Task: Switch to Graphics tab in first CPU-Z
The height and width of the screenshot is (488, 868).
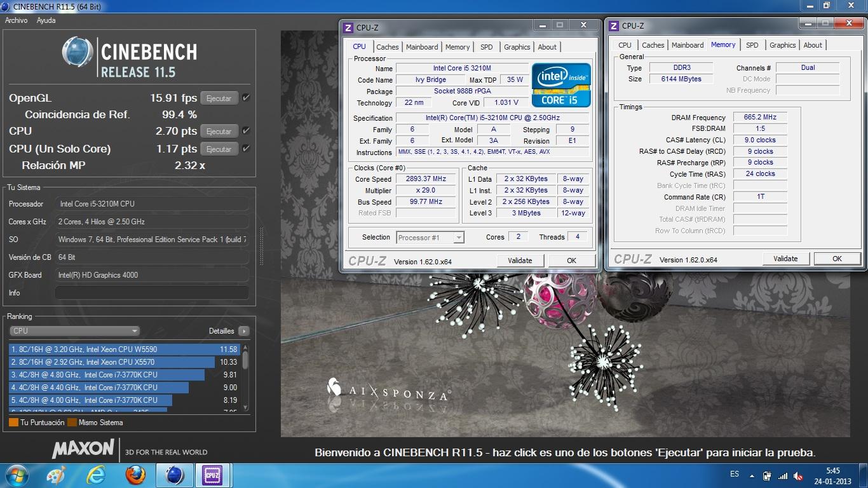Action: pyautogui.click(x=517, y=47)
